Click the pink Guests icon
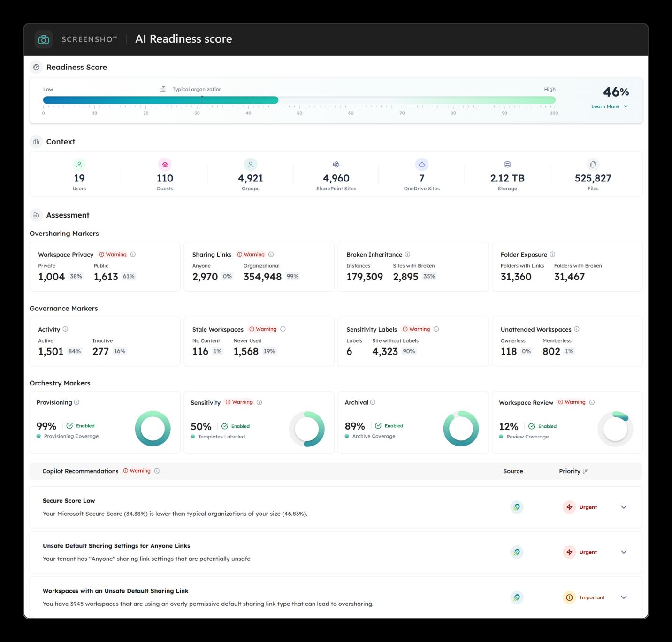 point(165,164)
